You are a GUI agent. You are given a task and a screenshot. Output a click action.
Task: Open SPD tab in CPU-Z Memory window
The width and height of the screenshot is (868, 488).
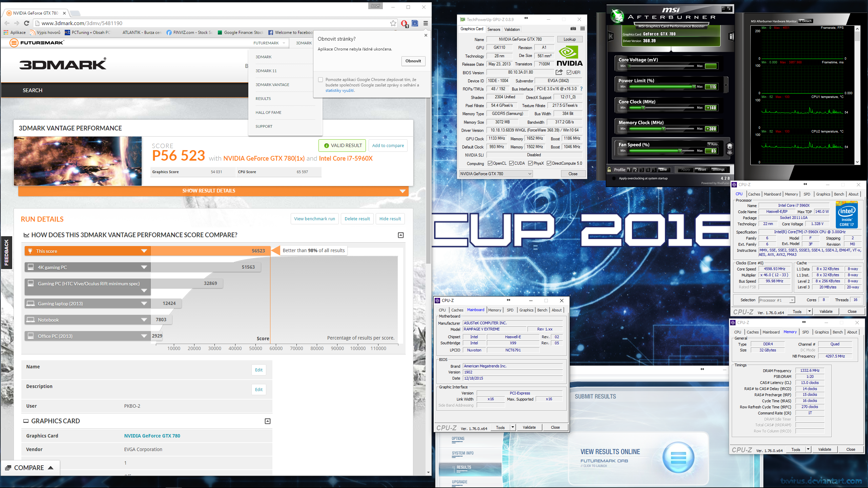point(806,332)
